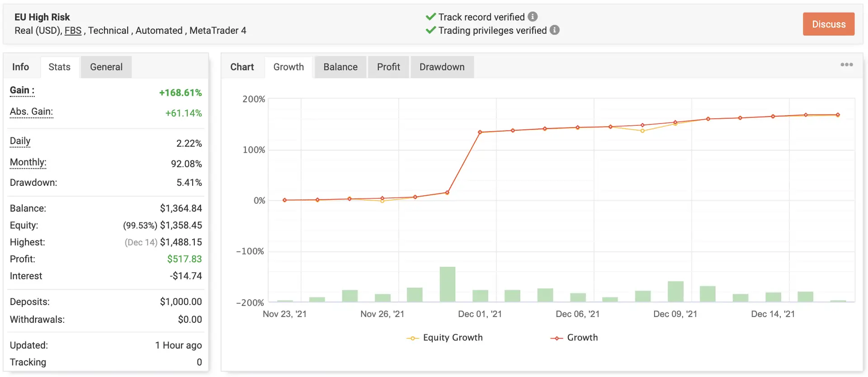
Task: Click the Trading privileges verified checkmark
Action: click(x=430, y=30)
